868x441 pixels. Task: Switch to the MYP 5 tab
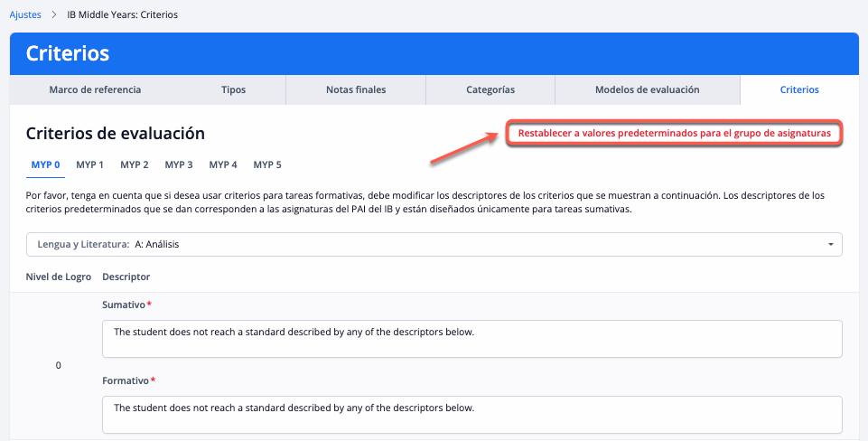click(267, 165)
